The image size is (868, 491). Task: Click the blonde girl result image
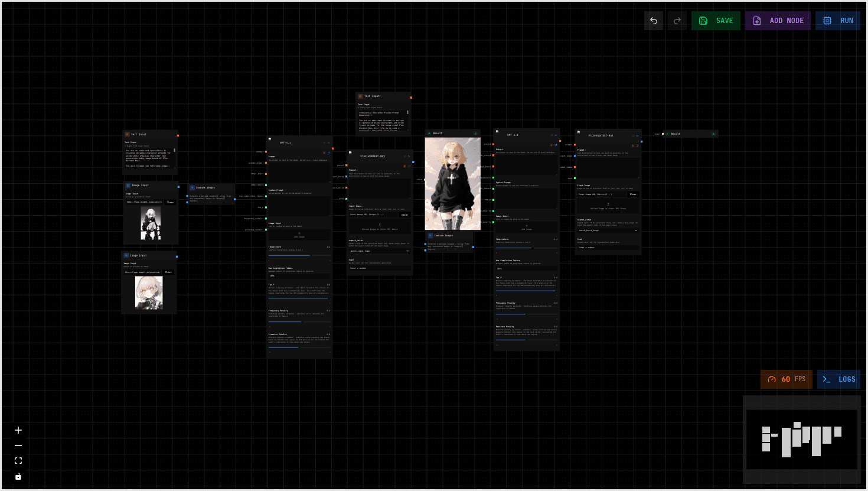[x=453, y=184]
